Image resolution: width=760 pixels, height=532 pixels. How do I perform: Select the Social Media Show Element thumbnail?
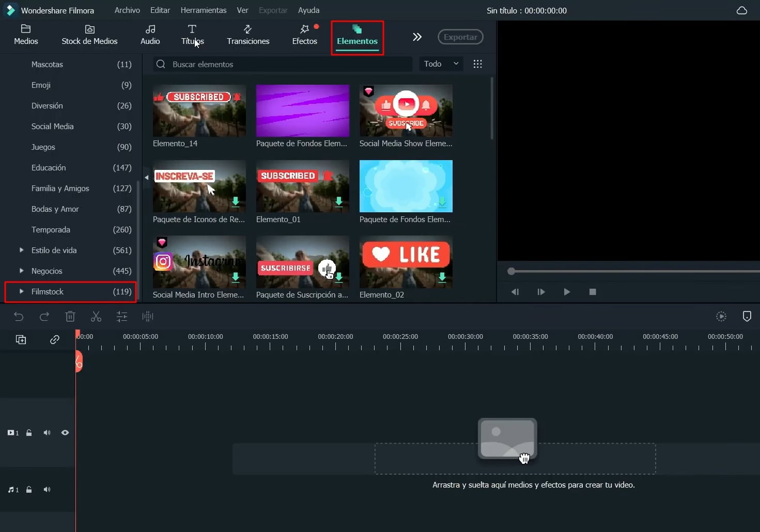click(406, 111)
